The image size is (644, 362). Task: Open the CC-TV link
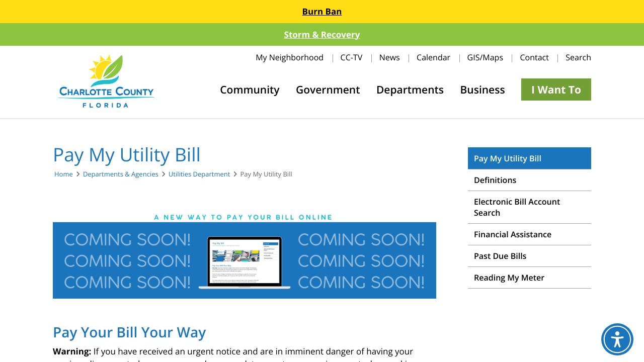click(x=351, y=57)
